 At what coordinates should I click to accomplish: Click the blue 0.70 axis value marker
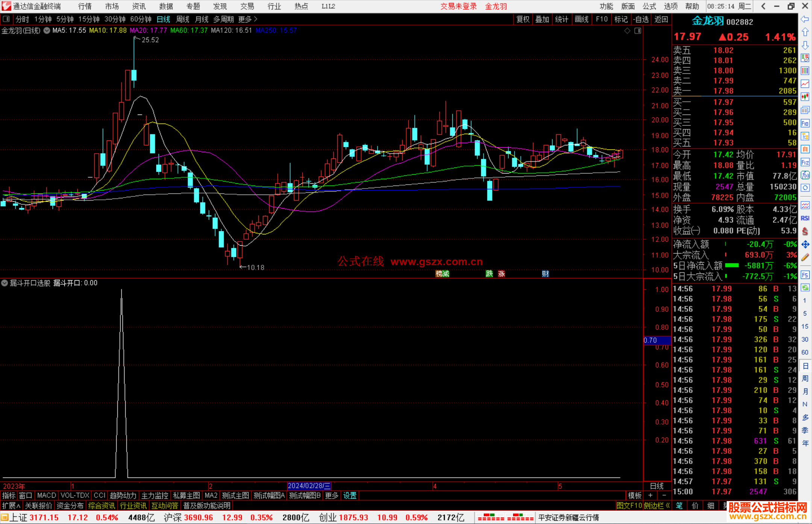657,340
